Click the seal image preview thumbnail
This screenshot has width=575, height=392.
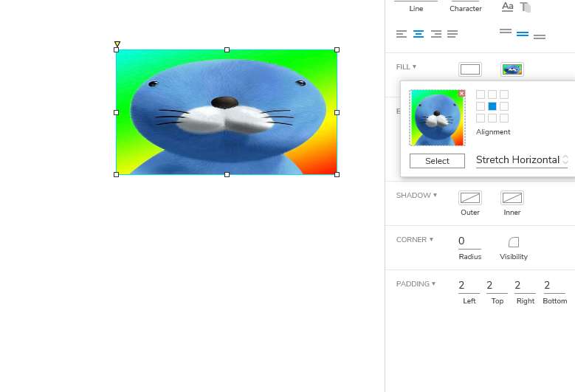click(x=437, y=117)
